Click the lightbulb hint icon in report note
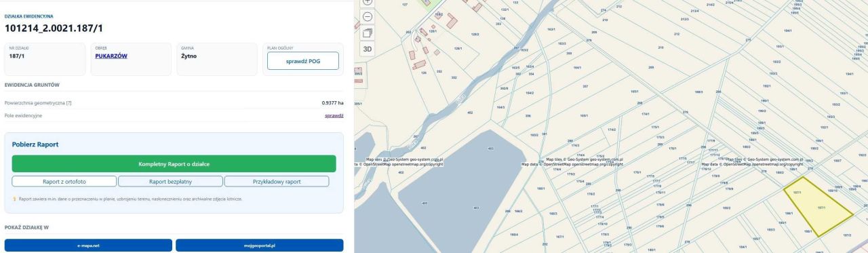The image size is (868, 253). [15, 199]
